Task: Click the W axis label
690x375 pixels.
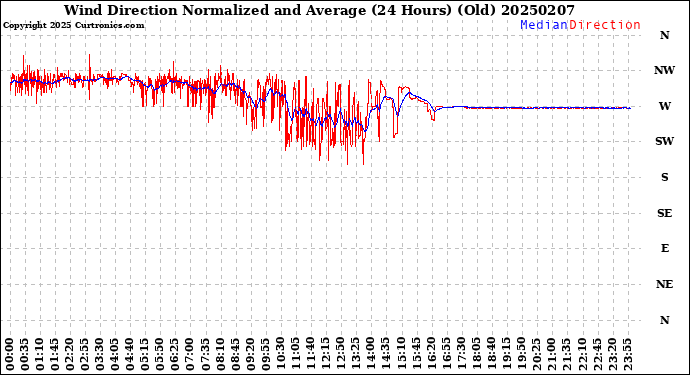Action: tap(664, 106)
